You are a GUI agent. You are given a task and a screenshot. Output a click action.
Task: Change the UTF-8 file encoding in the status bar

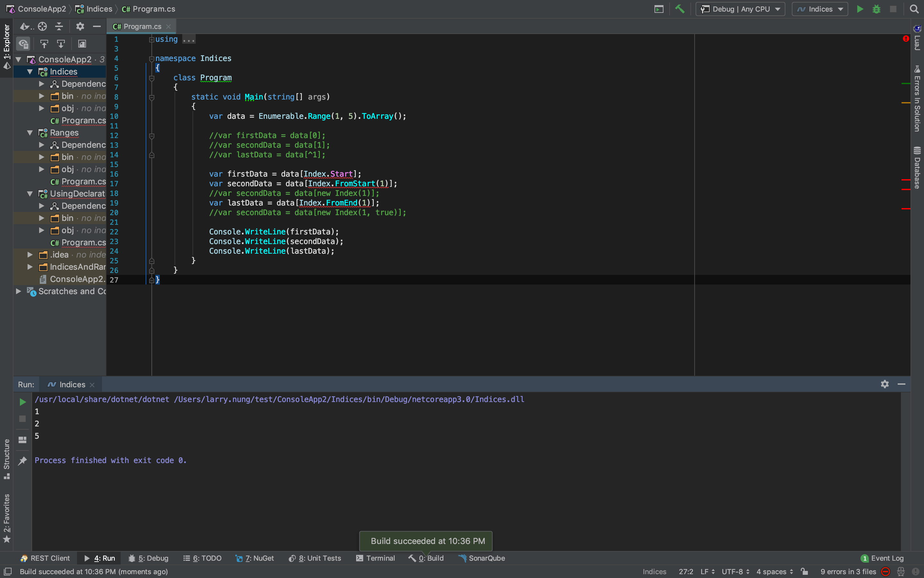735,572
